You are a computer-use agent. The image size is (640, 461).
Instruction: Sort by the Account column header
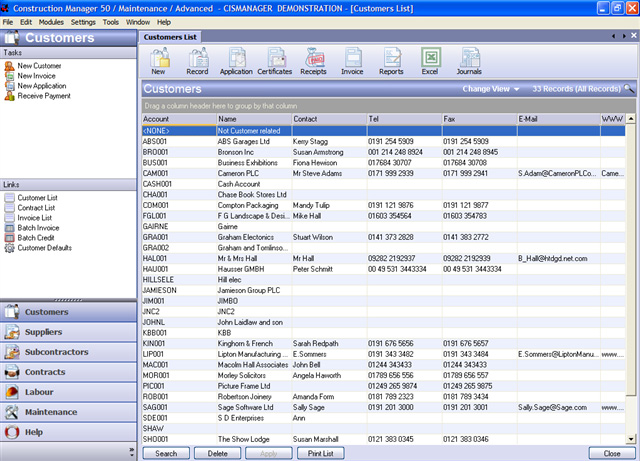pos(179,119)
